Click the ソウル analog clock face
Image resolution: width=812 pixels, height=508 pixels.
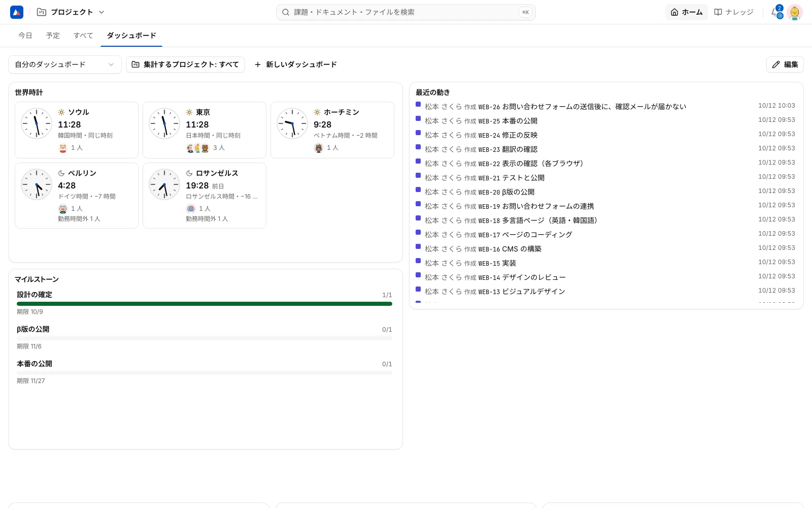click(36, 123)
